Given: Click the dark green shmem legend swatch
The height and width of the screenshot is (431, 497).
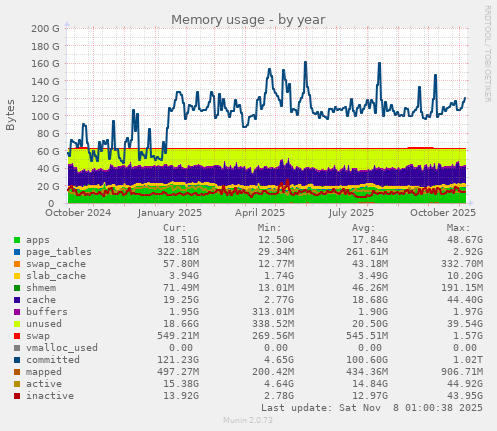Looking at the screenshot, I should coord(17,288).
